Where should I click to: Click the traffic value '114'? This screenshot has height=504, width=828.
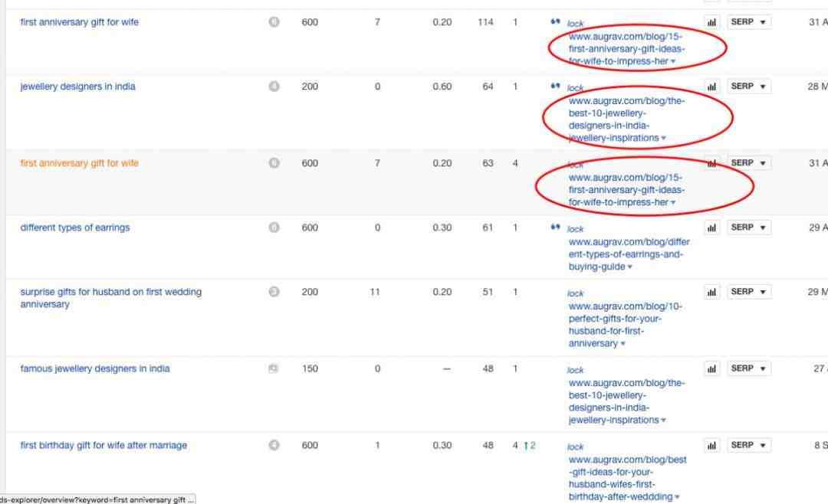click(485, 22)
